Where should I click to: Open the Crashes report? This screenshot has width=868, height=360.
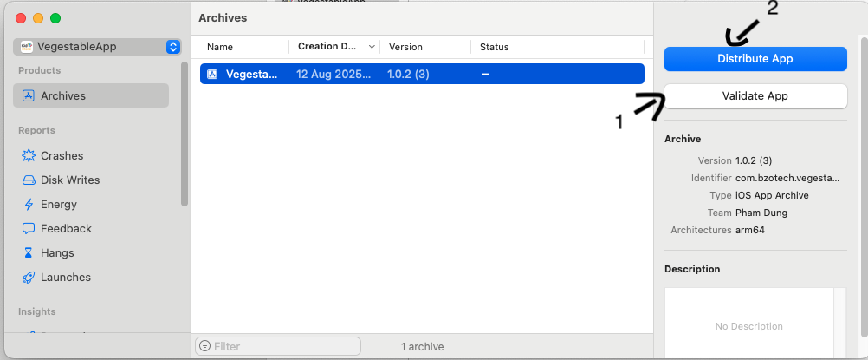(x=62, y=155)
